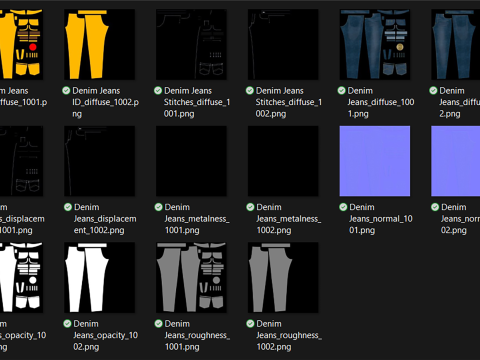
Task: Click the file name 'Denim Jeans Stitches_diffuse_1001.png'
Action: [197, 102]
